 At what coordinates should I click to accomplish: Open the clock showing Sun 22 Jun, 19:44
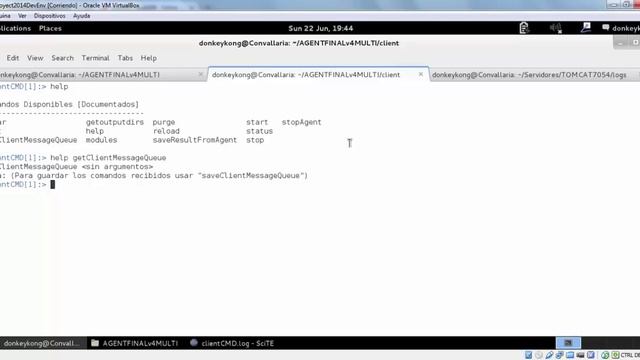click(320, 28)
